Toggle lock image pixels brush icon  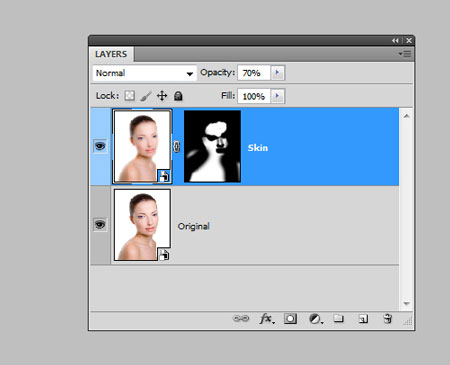(x=146, y=96)
